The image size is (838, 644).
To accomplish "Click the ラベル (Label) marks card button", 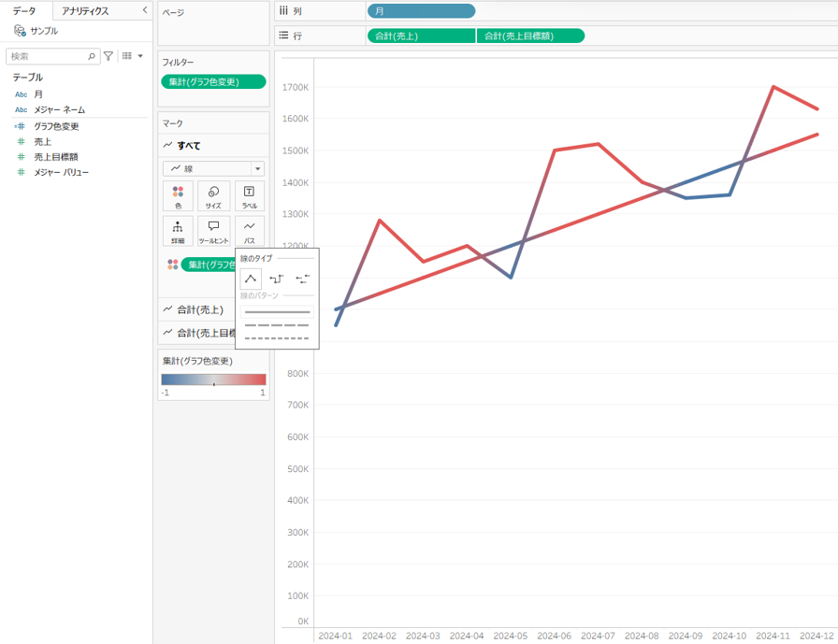I will point(249,196).
